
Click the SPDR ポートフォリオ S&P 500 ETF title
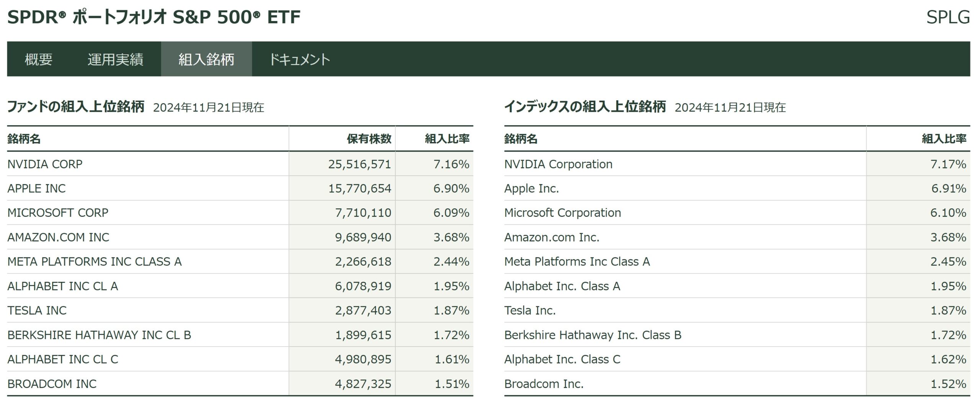(154, 17)
